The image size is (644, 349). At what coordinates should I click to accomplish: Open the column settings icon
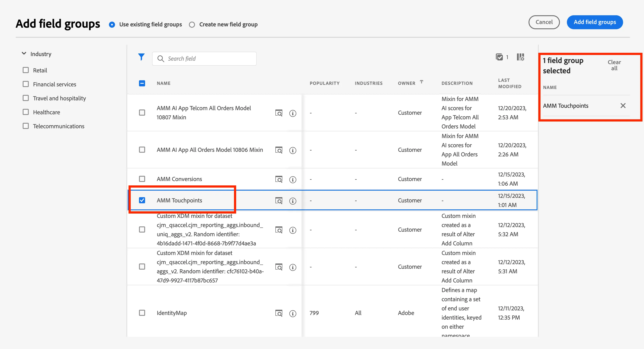coord(520,57)
